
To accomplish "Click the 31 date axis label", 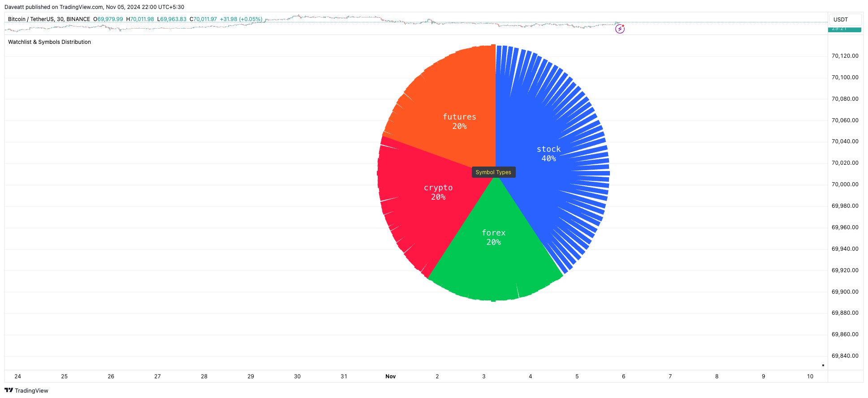I will tap(344, 377).
